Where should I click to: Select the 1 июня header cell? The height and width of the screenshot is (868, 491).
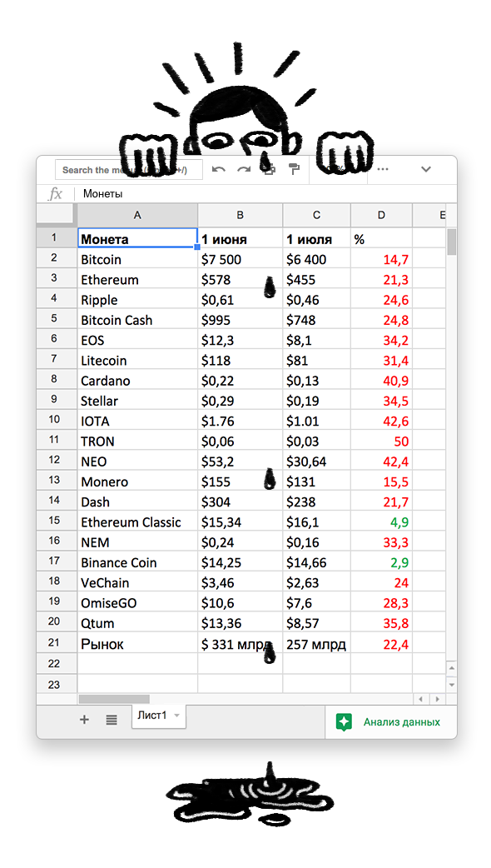[240, 238]
